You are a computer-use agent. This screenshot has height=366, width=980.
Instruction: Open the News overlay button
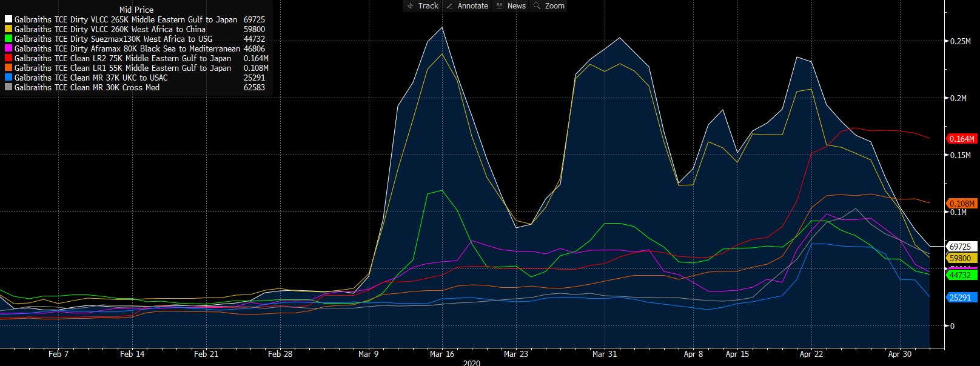click(510, 5)
